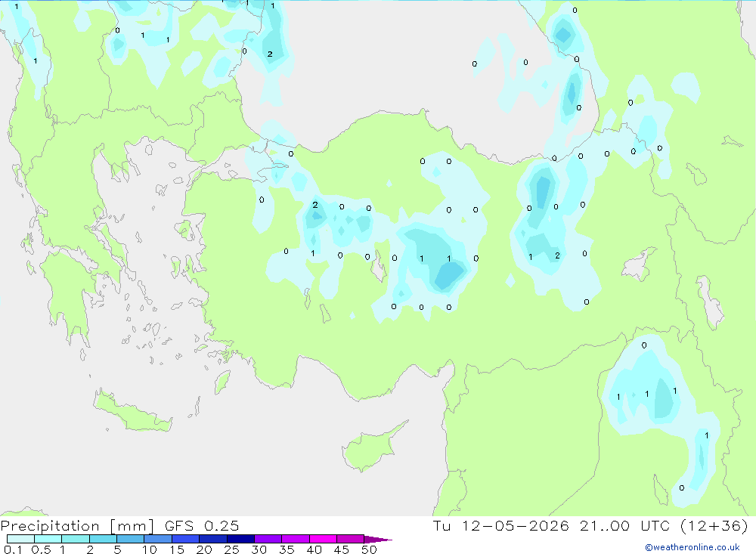
Task: Click the legend label '25'
Action: pyautogui.click(x=231, y=549)
